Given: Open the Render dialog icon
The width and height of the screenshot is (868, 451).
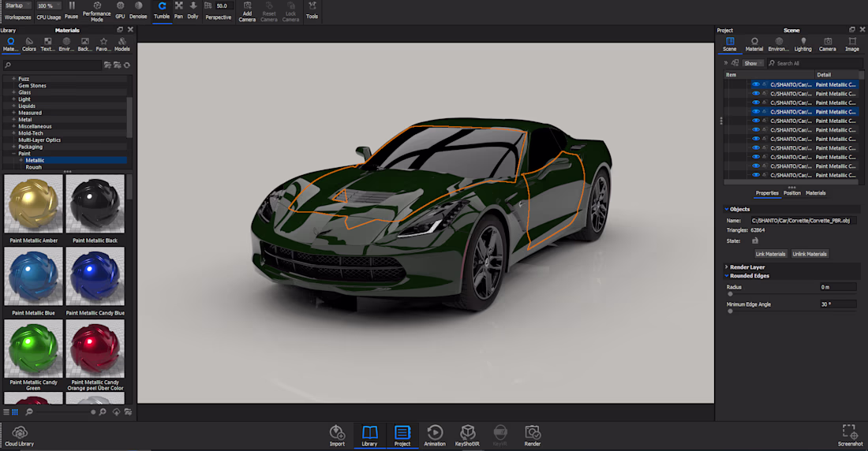Looking at the screenshot, I should [x=533, y=433].
